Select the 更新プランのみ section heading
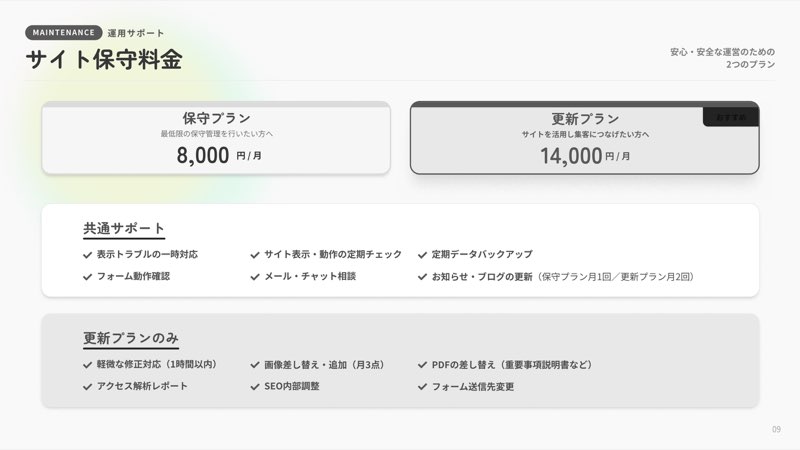 pos(131,338)
